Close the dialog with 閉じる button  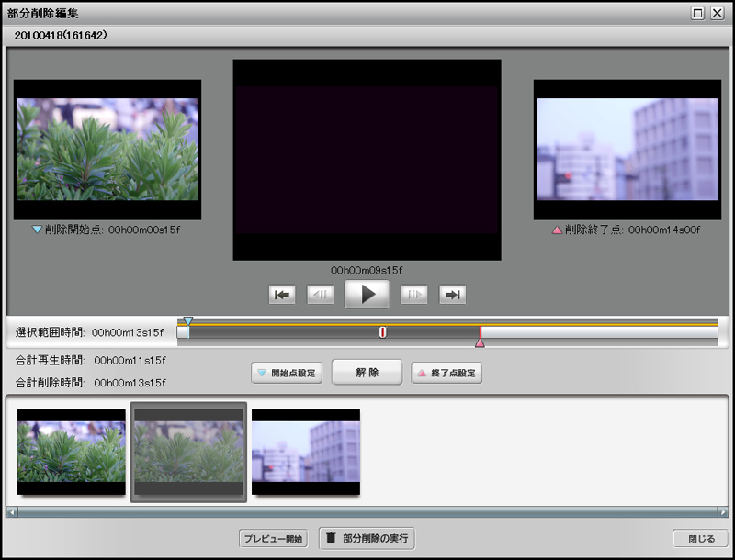(x=700, y=538)
